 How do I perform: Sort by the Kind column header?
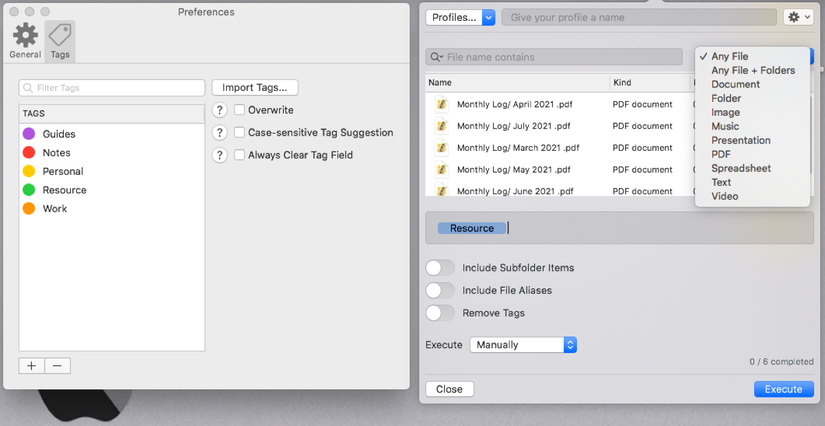click(x=650, y=83)
